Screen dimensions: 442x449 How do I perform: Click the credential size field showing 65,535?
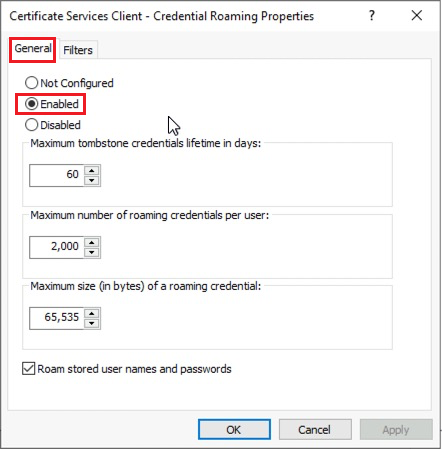(56, 318)
